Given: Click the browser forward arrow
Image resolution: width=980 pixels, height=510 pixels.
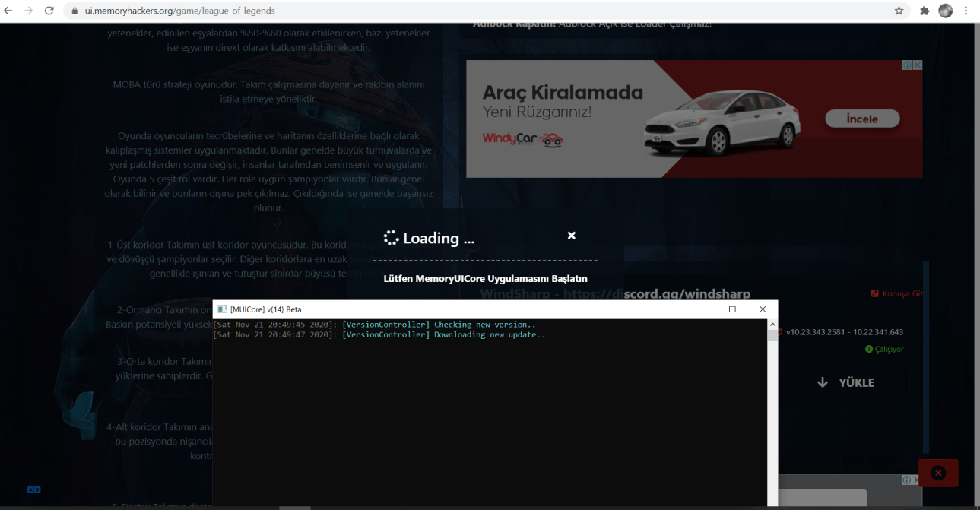Looking at the screenshot, I should click(29, 11).
